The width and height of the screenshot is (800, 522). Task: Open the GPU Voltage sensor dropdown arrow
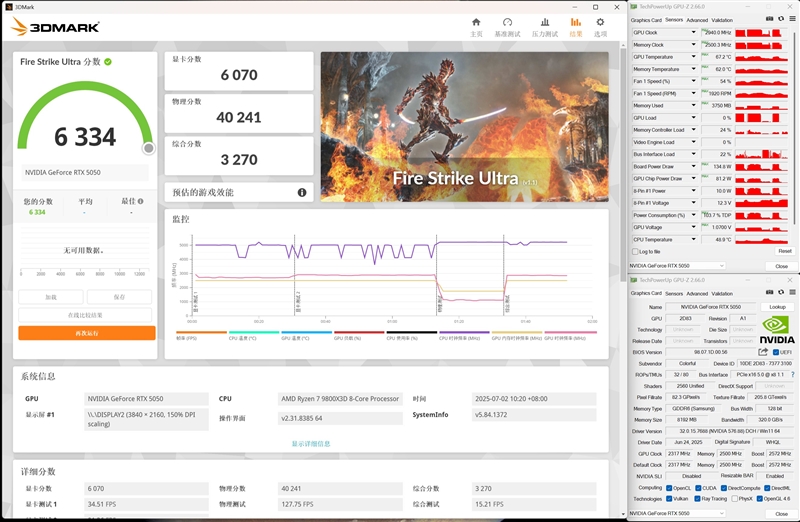pyautogui.click(x=693, y=227)
